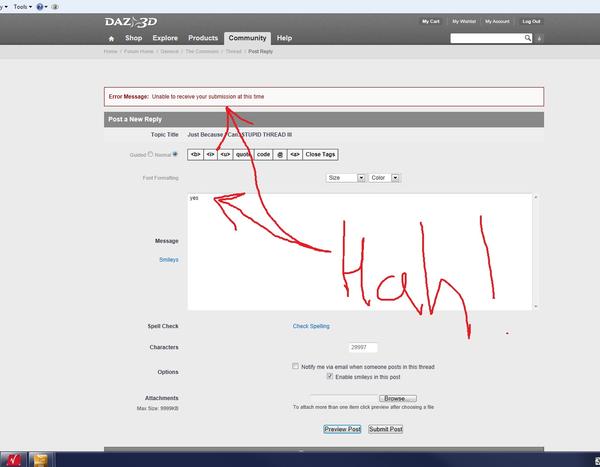Viewport: 600px width, 467px height.
Task: Click in the site search field
Action: tap(487, 38)
